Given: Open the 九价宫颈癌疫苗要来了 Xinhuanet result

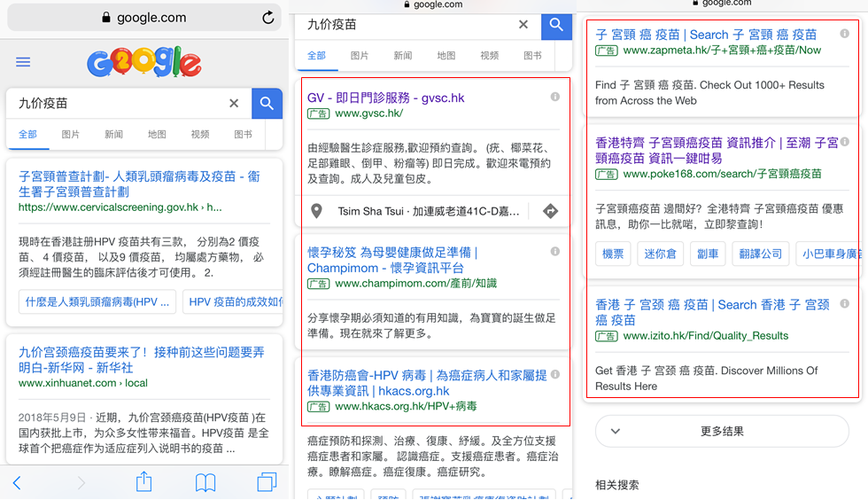Looking at the screenshot, I should (x=142, y=360).
